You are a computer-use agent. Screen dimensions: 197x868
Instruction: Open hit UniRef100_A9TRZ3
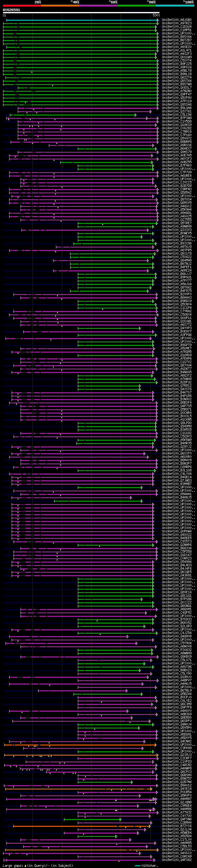coord(177,23)
